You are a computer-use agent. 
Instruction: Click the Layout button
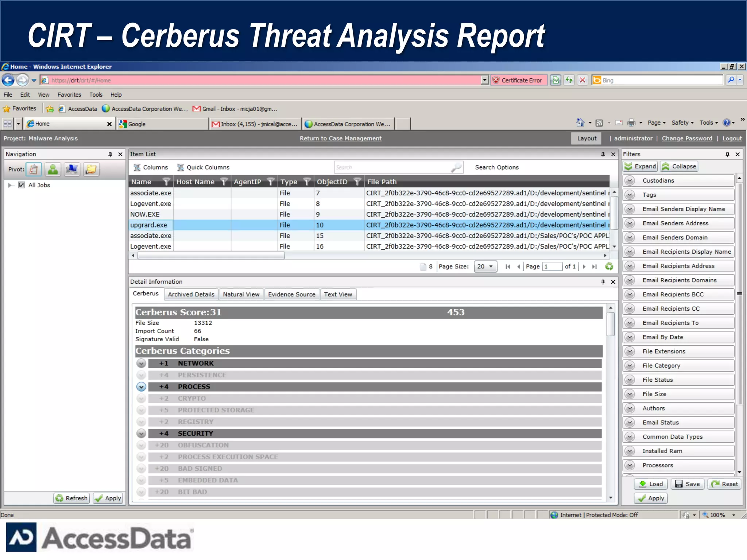[587, 139]
